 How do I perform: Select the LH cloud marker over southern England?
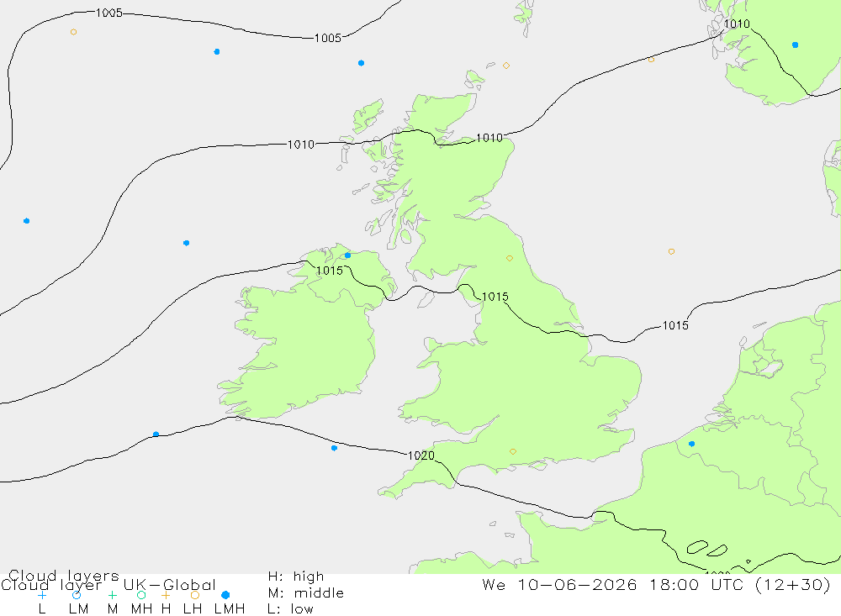513,451
